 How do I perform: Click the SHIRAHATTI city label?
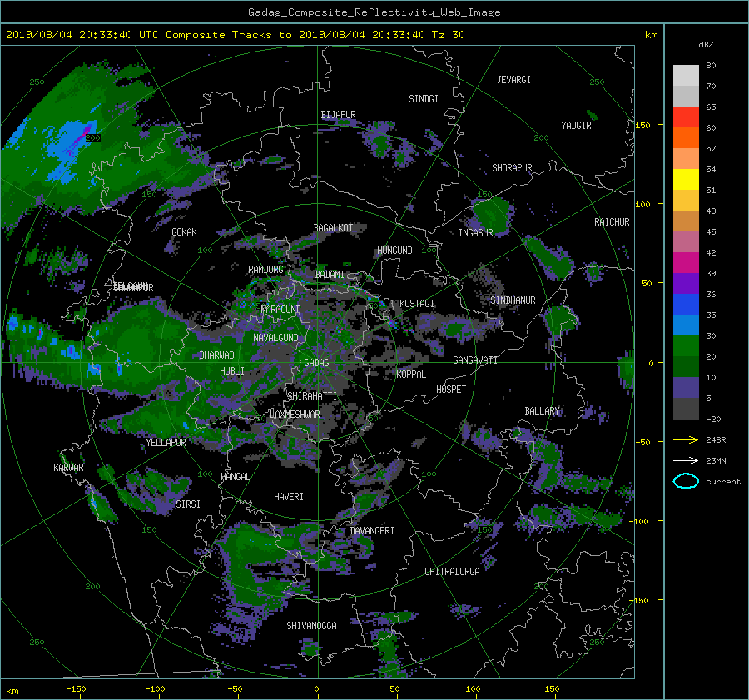(x=312, y=396)
